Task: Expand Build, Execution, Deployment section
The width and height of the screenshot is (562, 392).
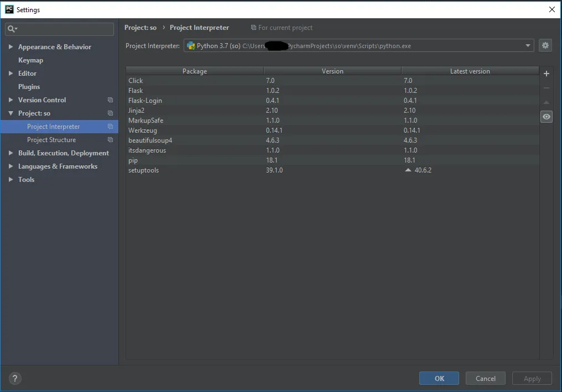Action: click(11, 153)
